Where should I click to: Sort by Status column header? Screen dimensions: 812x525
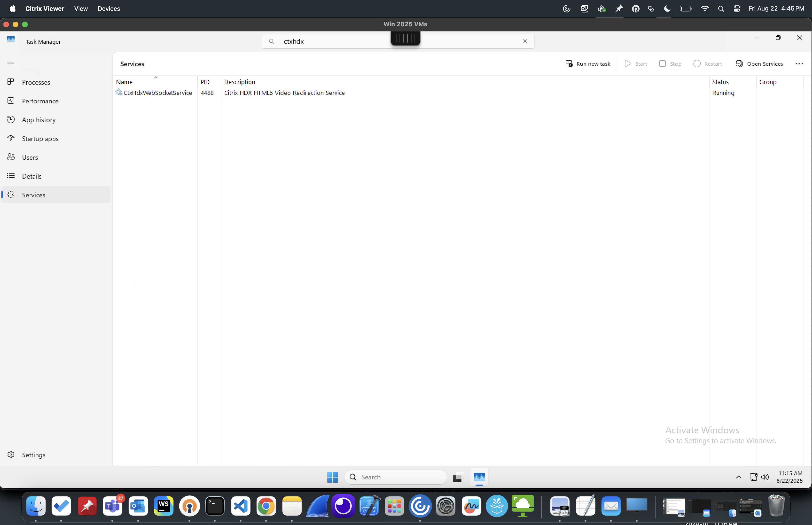733,82
